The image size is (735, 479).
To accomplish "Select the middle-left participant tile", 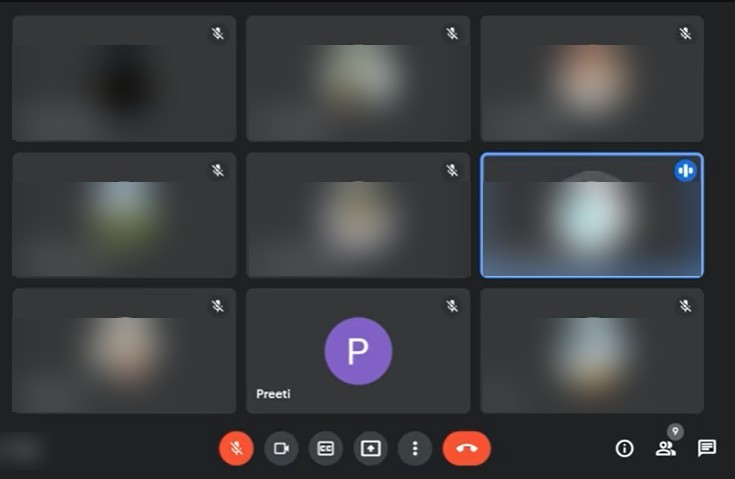I will point(124,215).
